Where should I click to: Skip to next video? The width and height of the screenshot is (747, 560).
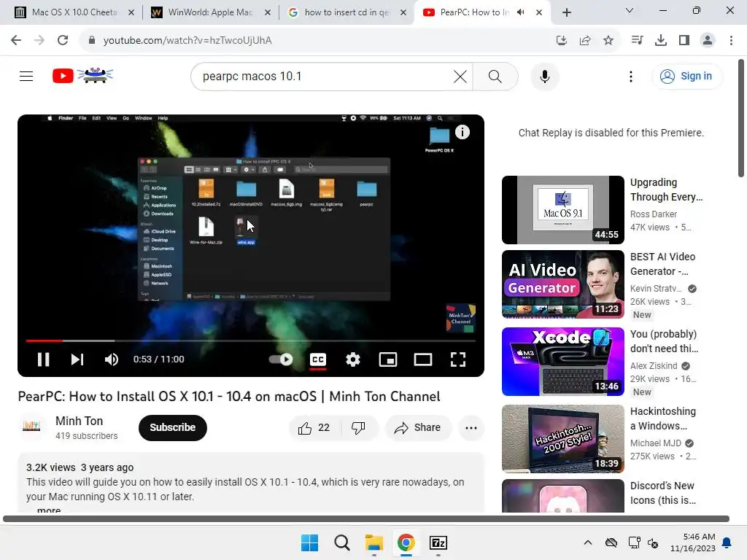tap(77, 359)
